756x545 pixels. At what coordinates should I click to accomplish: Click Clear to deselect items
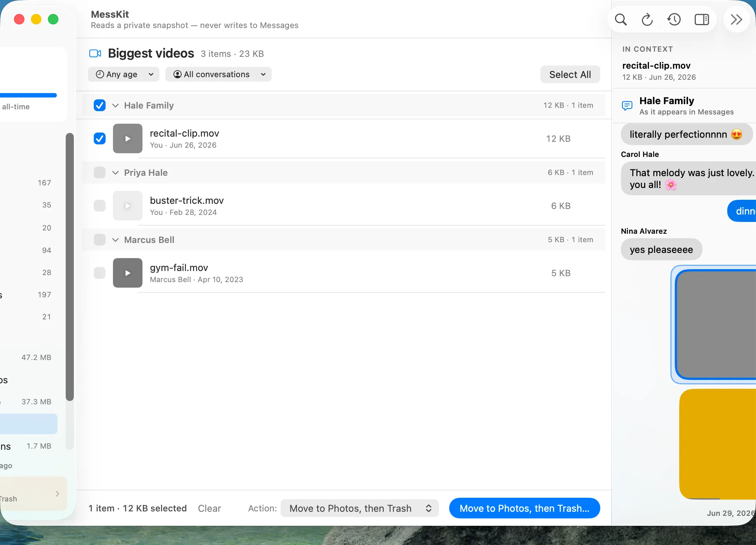[x=209, y=508]
